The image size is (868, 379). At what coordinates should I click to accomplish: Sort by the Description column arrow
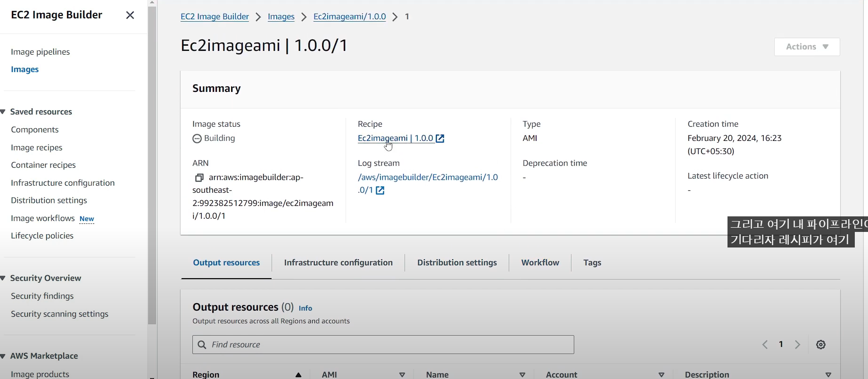click(x=828, y=375)
